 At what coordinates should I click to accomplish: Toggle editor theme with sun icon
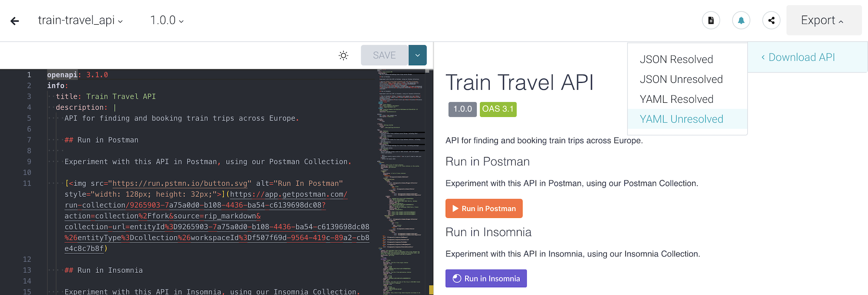(x=343, y=56)
